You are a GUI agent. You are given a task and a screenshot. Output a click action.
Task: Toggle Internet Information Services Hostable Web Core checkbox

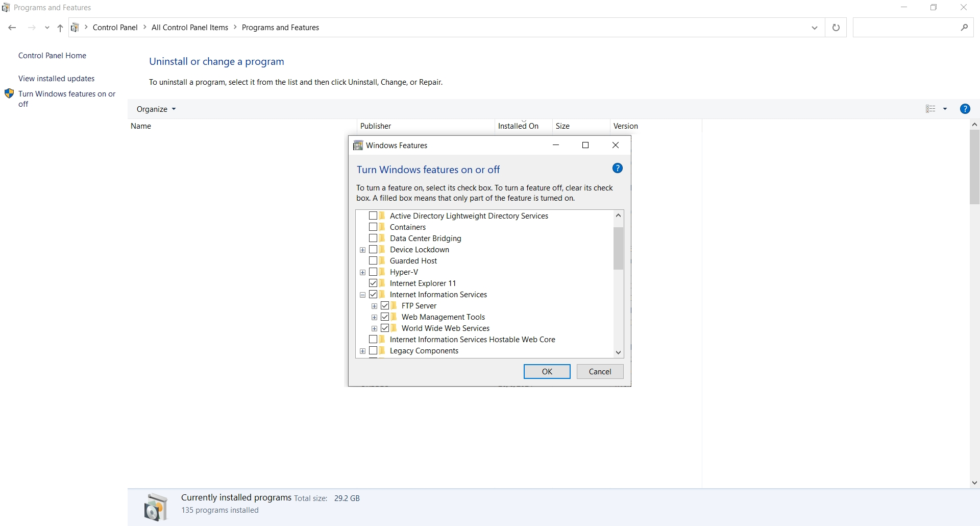pos(373,340)
